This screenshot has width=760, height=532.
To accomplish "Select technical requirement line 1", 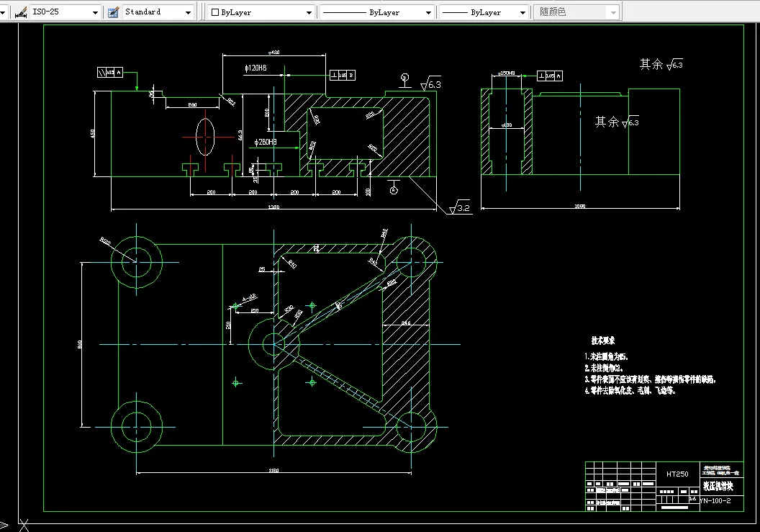I will 607,356.
